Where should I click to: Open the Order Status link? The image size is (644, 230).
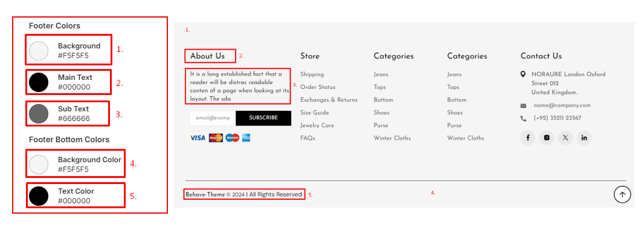(318, 87)
